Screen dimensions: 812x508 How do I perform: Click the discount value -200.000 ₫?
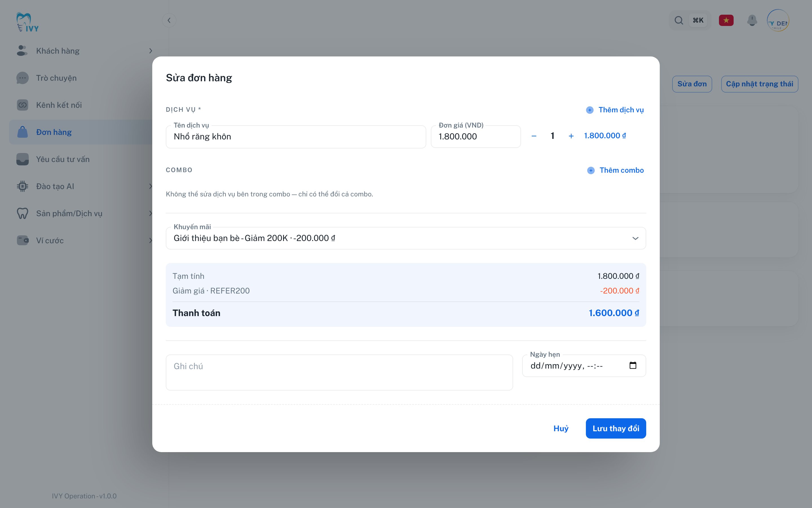click(x=619, y=291)
